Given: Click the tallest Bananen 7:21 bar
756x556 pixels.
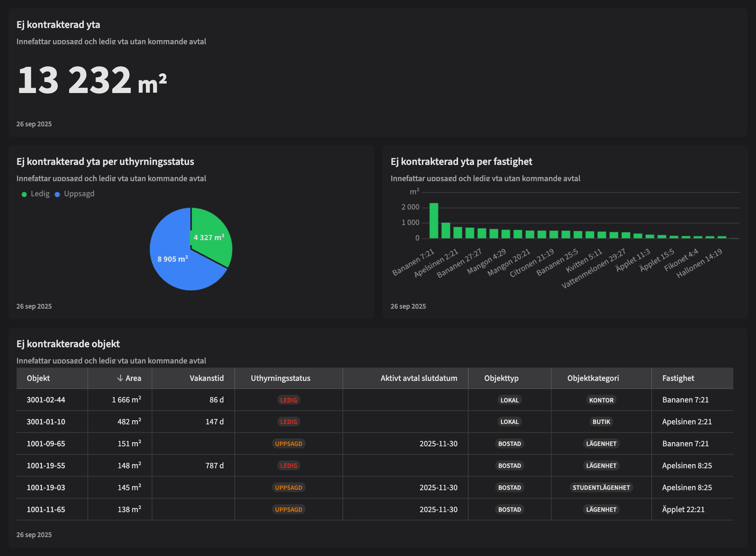Looking at the screenshot, I should click(x=434, y=221).
